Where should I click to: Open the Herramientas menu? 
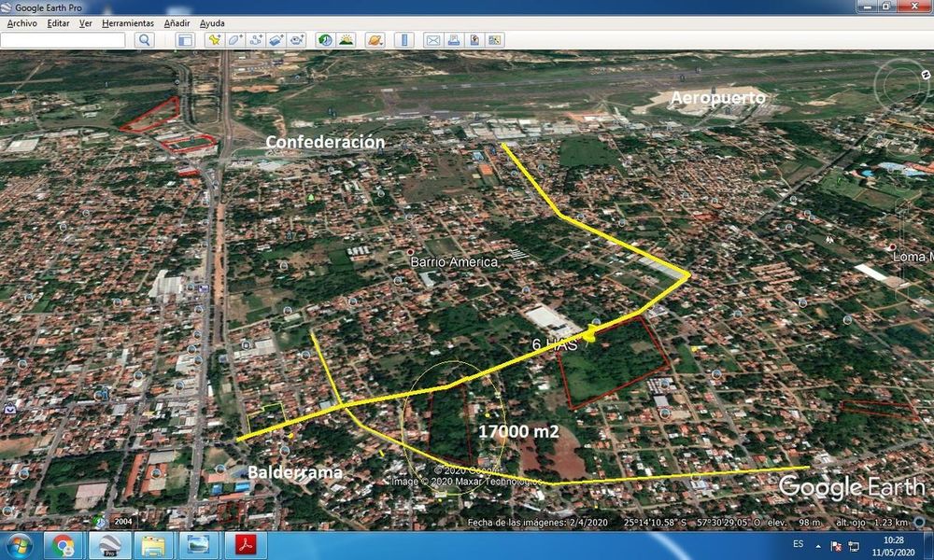click(x=127, y=23)
